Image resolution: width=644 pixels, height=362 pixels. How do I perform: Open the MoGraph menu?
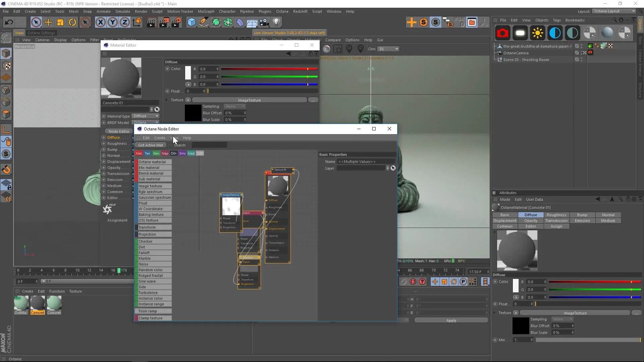[206, 11]
